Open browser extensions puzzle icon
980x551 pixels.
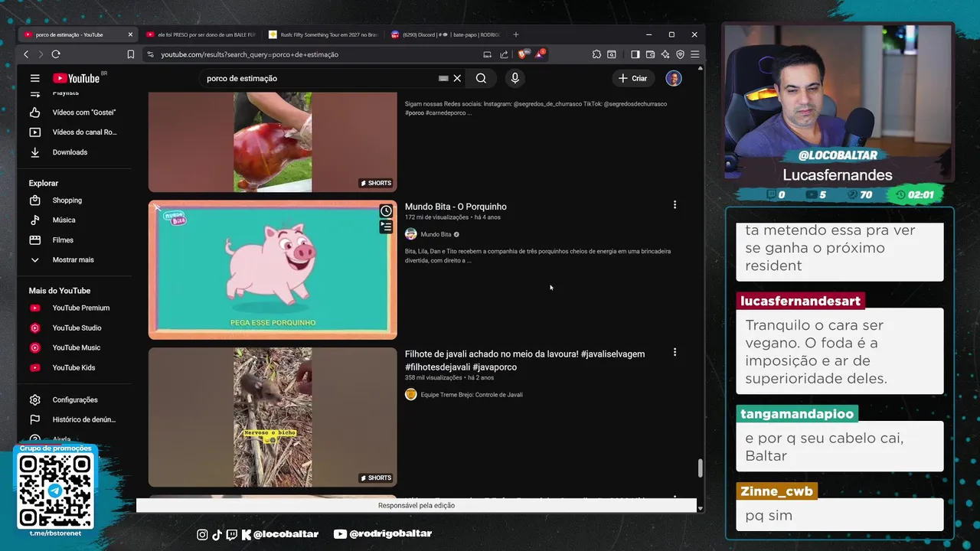[x=597, y=54]
